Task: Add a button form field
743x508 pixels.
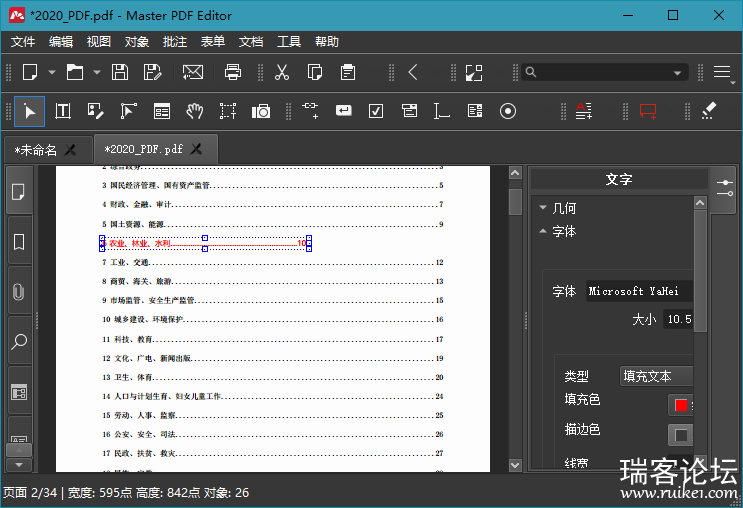Action: pos(344,110)
